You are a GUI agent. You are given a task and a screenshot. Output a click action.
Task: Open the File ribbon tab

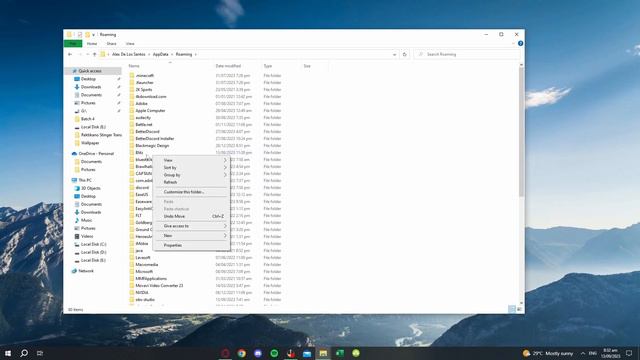(73, 44)
